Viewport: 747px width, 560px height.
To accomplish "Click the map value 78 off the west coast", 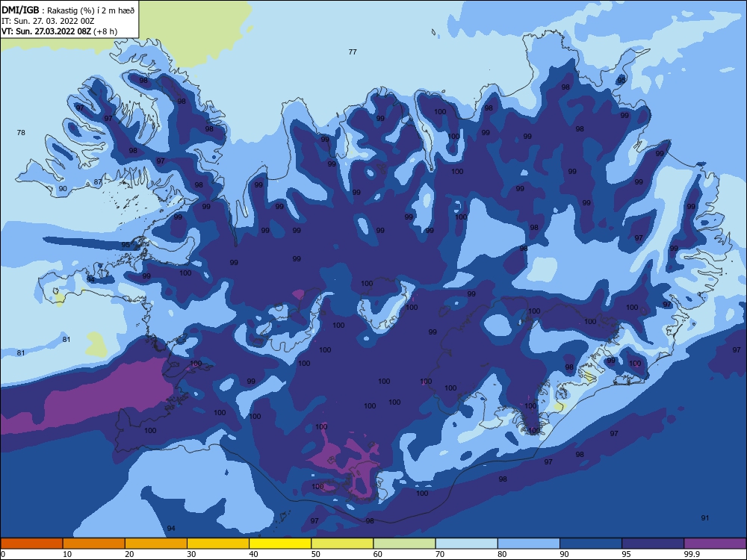I will point(21,132).
